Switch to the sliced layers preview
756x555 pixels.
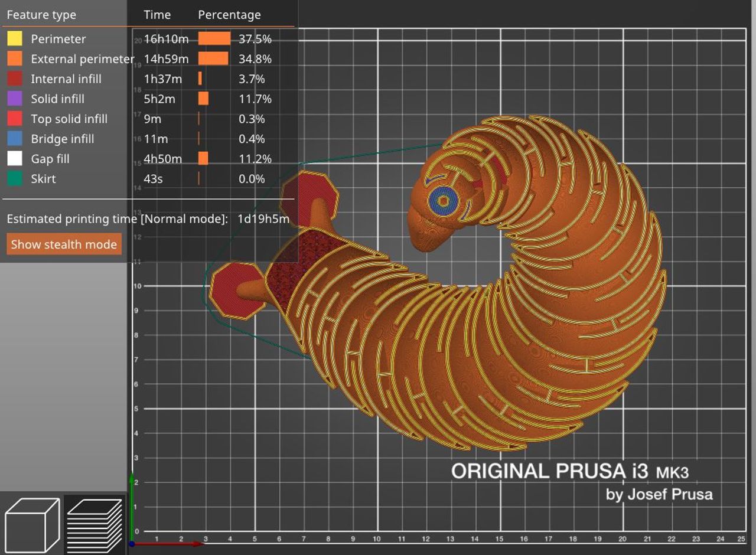94,524
